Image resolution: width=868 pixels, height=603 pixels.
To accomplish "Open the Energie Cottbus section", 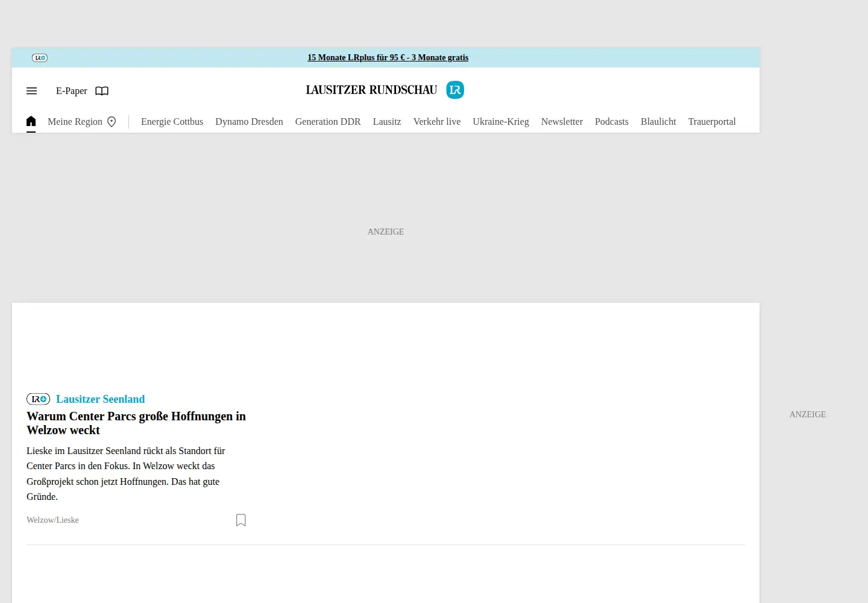I will pos(172,122).
